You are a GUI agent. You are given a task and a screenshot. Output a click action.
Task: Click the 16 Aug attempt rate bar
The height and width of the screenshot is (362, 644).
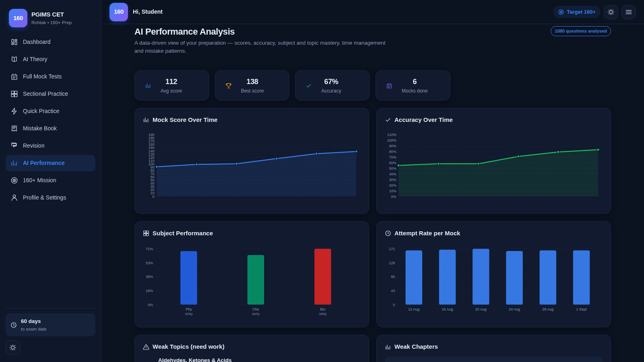pos(447,277)
